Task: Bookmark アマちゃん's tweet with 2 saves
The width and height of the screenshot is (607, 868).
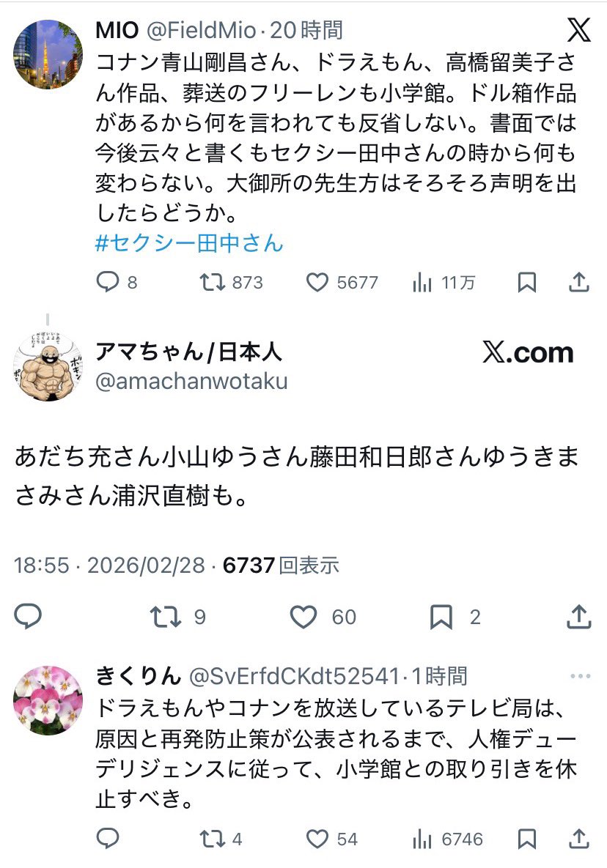Action: click(x=441, y=617)
